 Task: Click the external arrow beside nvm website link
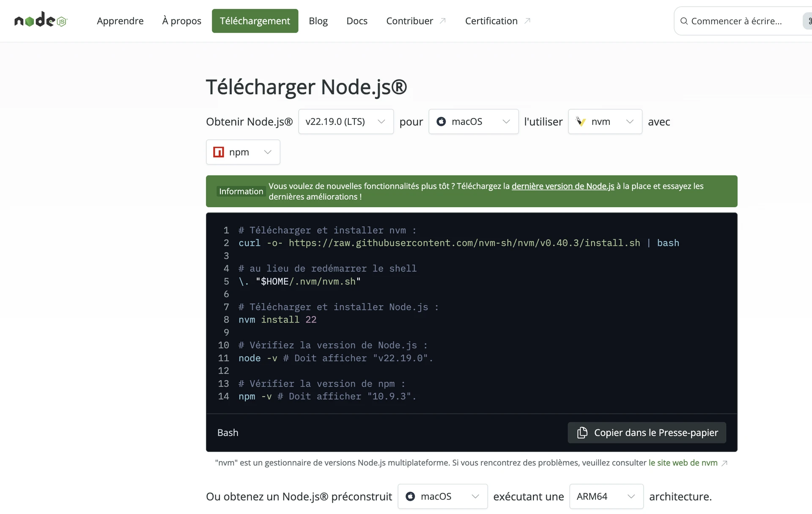(x=724, y=463)
